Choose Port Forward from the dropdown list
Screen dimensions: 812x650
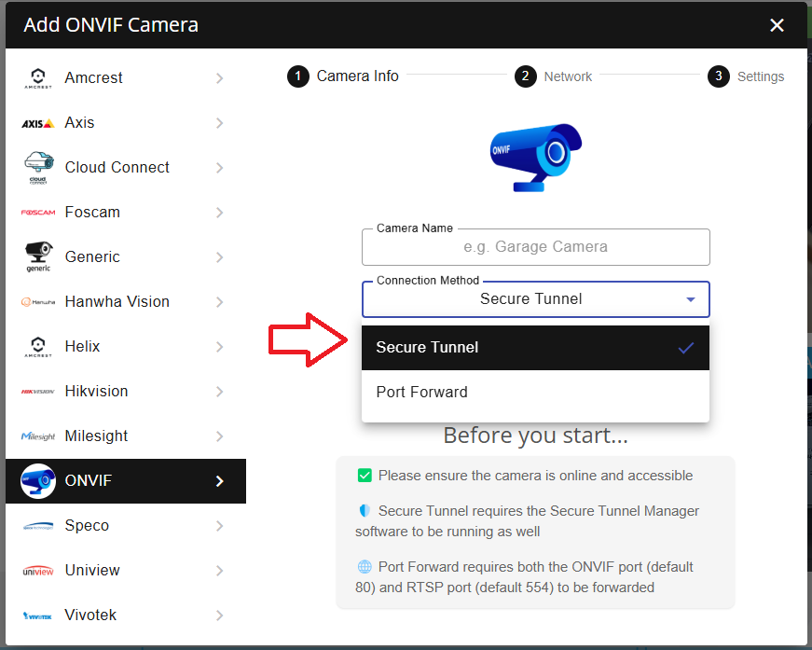click(x=535, y=392)
